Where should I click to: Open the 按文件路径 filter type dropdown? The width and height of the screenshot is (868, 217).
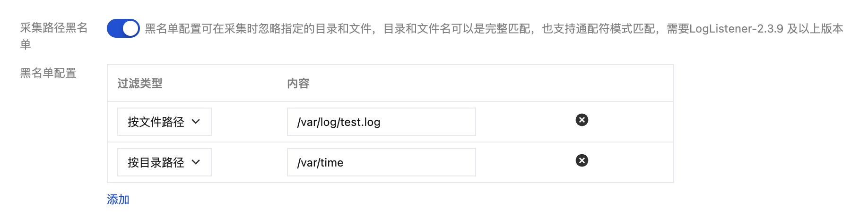click(x=164, y=122)
